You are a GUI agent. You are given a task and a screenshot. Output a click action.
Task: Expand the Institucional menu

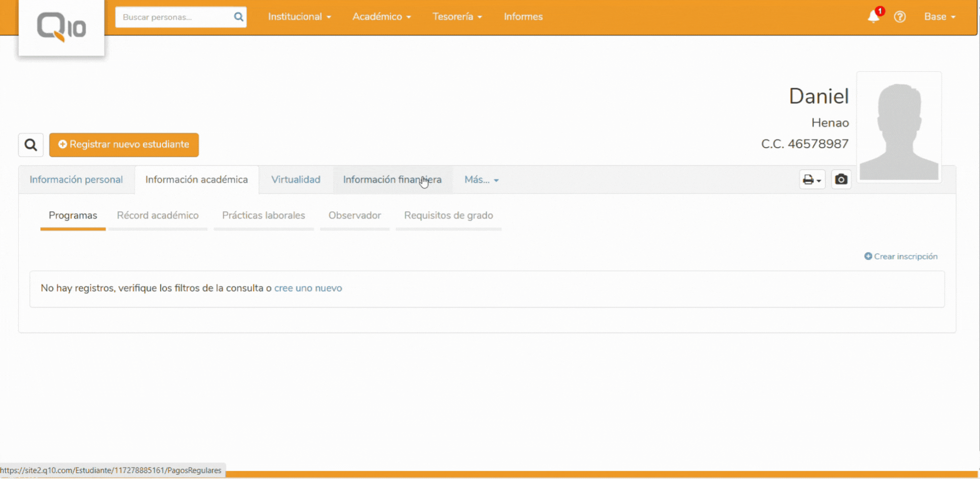click(x=300, y=17)
